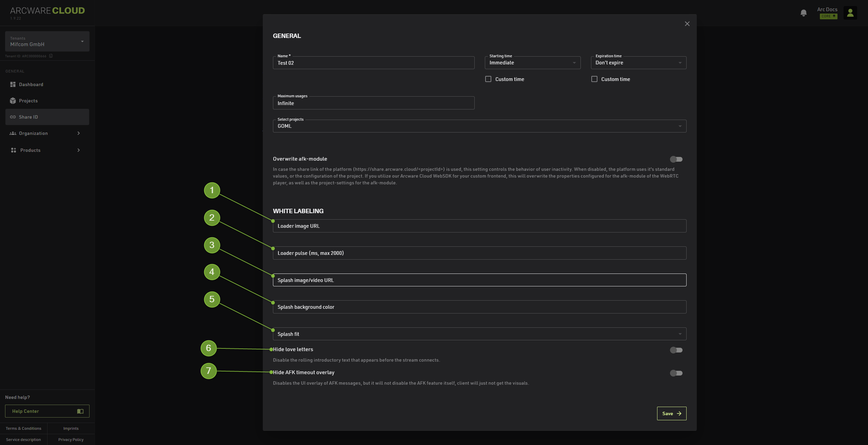Click the notification bell icon
This screenshot has height=445, width=868.
tap(803, 13)
